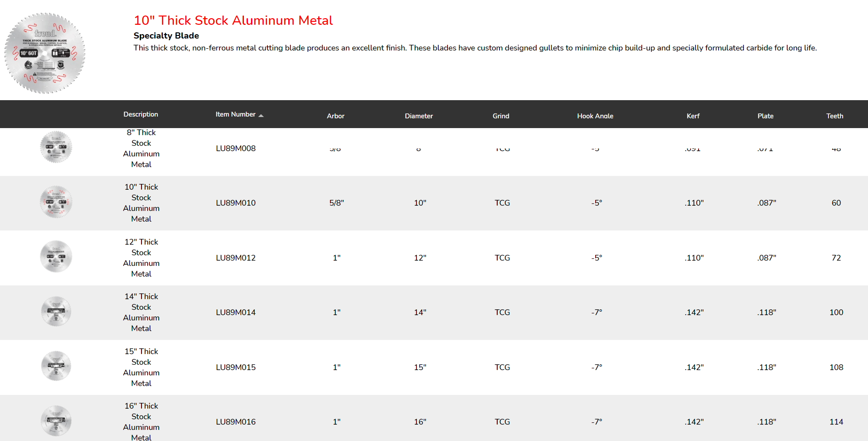Click the large 10" 60T blade product image

pyautogui.click(x=45, y=53)
